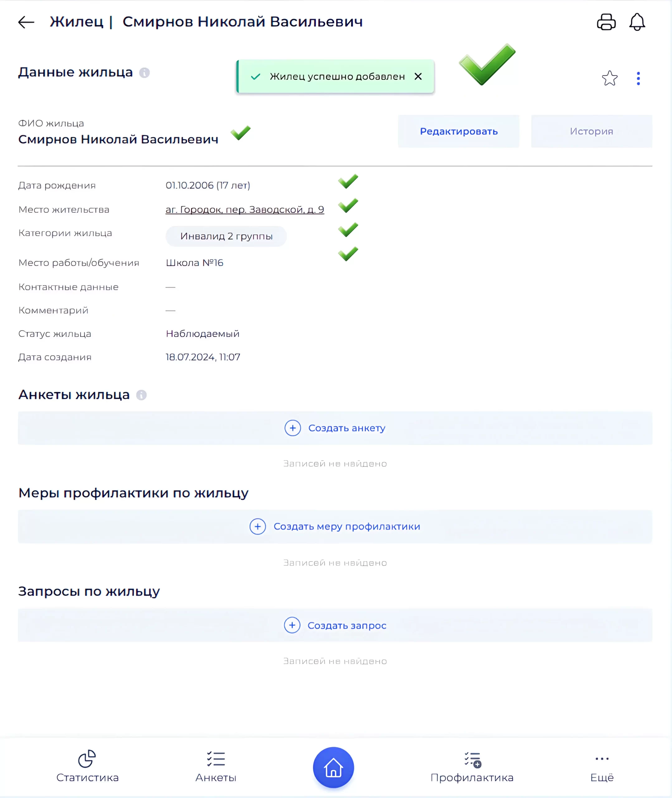
Task: Open the printer icon
Action: pyautogui.click(x=606, y=22)
